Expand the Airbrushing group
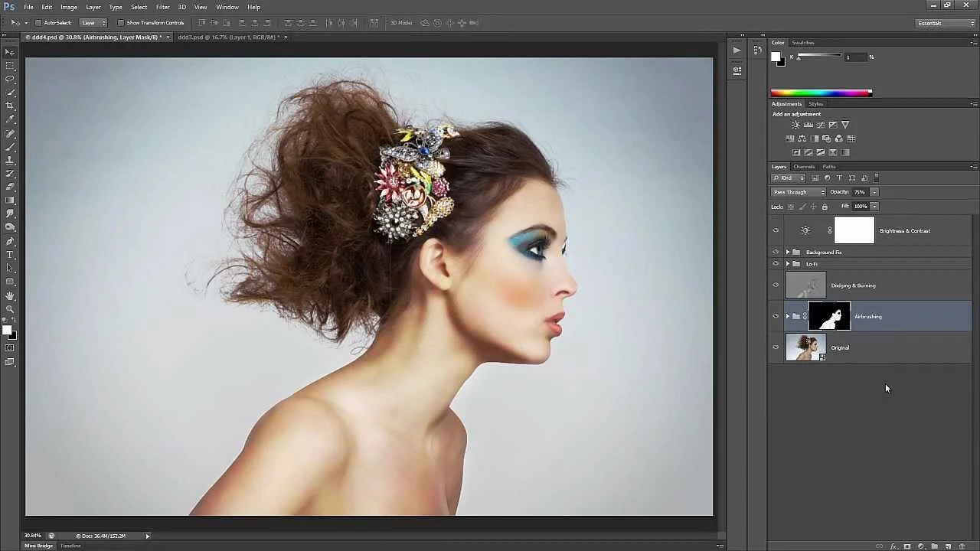 coord(788,316)
